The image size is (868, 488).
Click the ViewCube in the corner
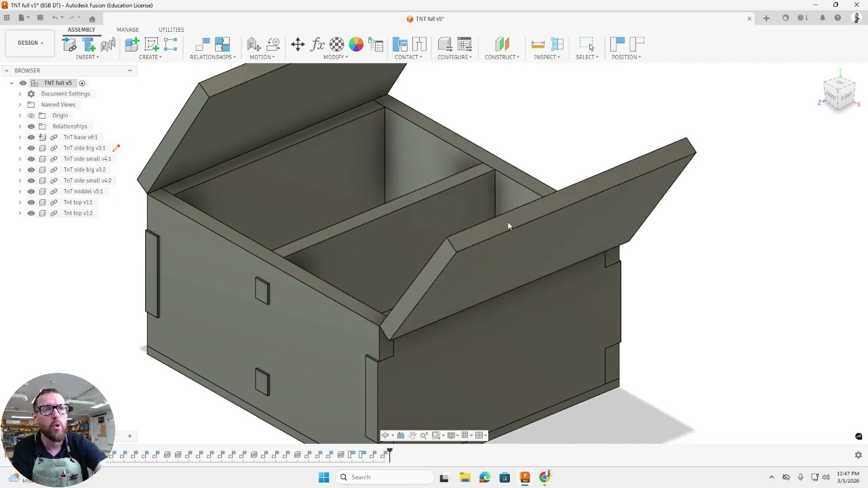click(839, 93)
